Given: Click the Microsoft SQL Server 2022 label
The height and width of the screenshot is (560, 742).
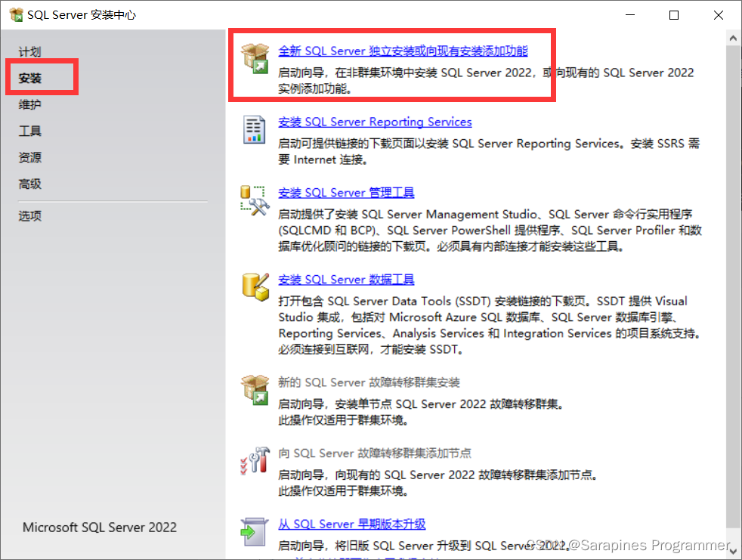Looking at the screenshot, I should (100, 528).
